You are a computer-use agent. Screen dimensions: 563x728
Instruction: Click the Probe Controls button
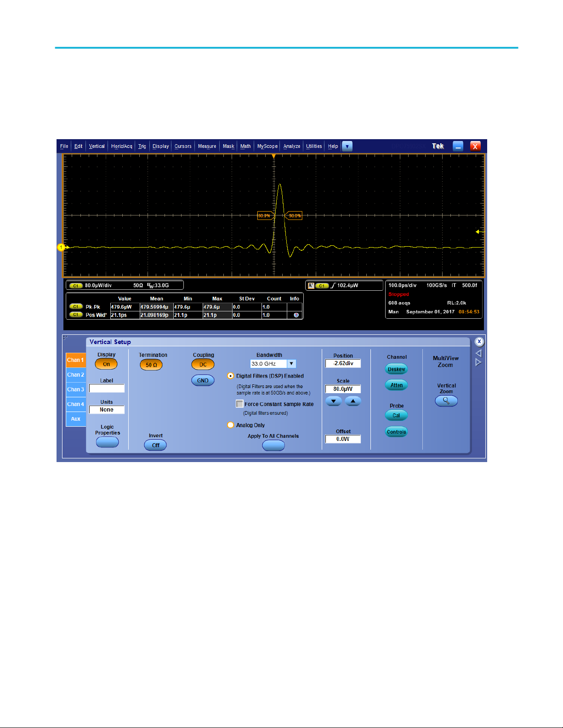pyautogui.click(x=396, y=432)
